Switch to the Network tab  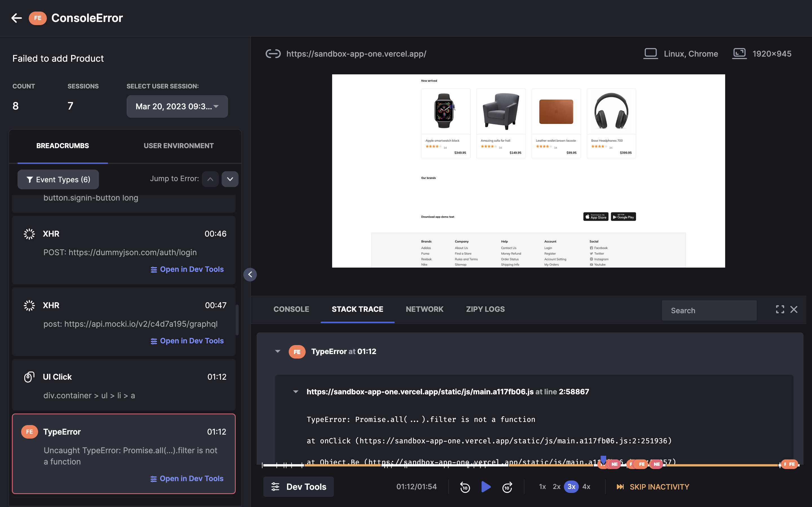(424, 309)
